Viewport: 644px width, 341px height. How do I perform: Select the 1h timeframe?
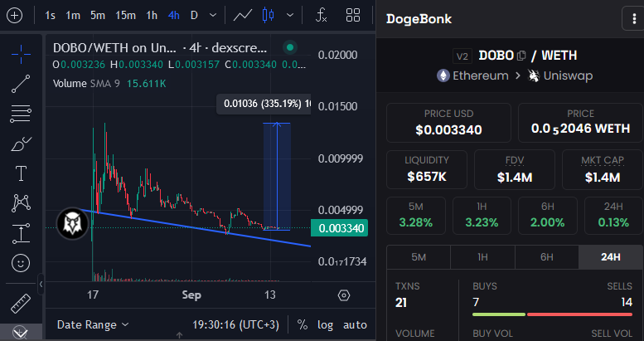(152, 16)
